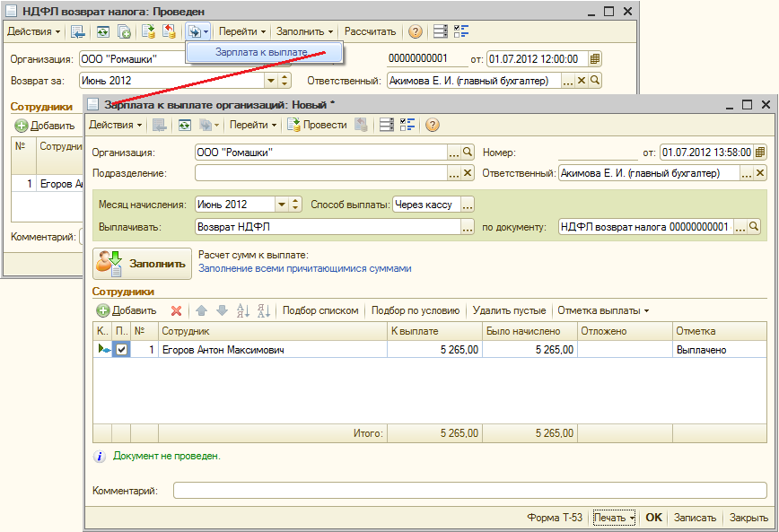This screenshot has width=779, height=532.
Task: Click the refresh icon in the Зарплата к выплате toolbar
Action: (184, 126)
